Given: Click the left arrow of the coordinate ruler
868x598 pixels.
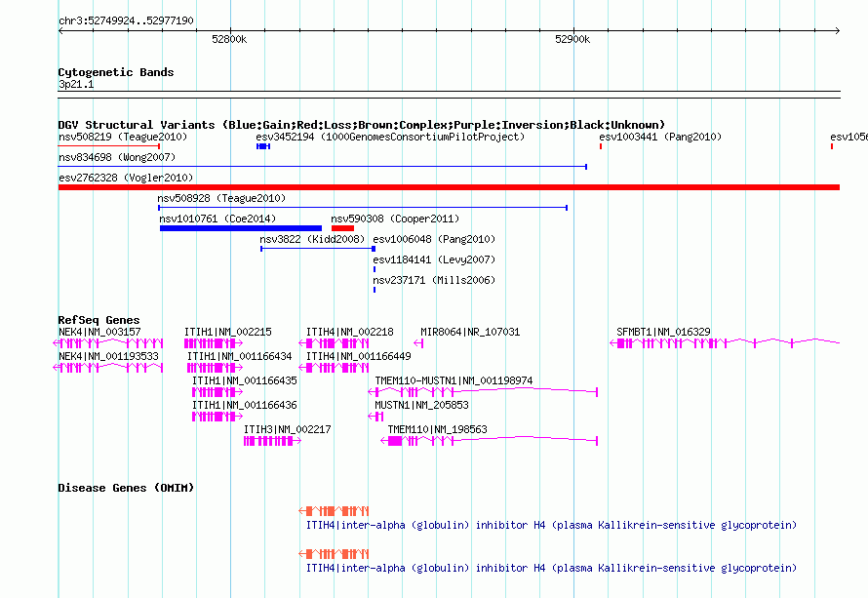Looking at the screenshot, I should (60, 30).
